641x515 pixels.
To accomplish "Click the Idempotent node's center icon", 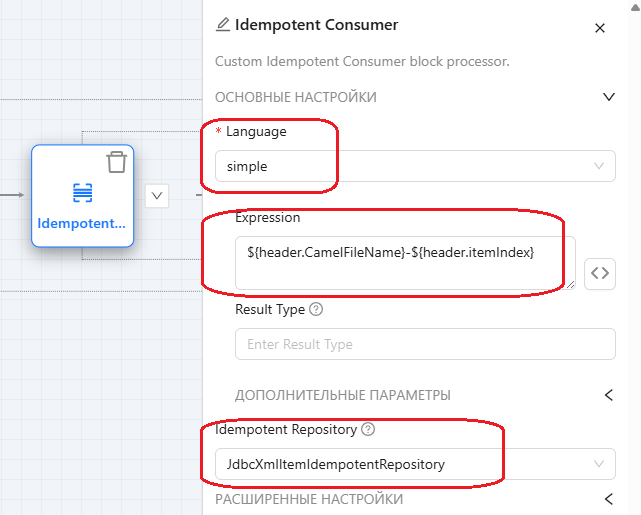I will tap(83, 193).
